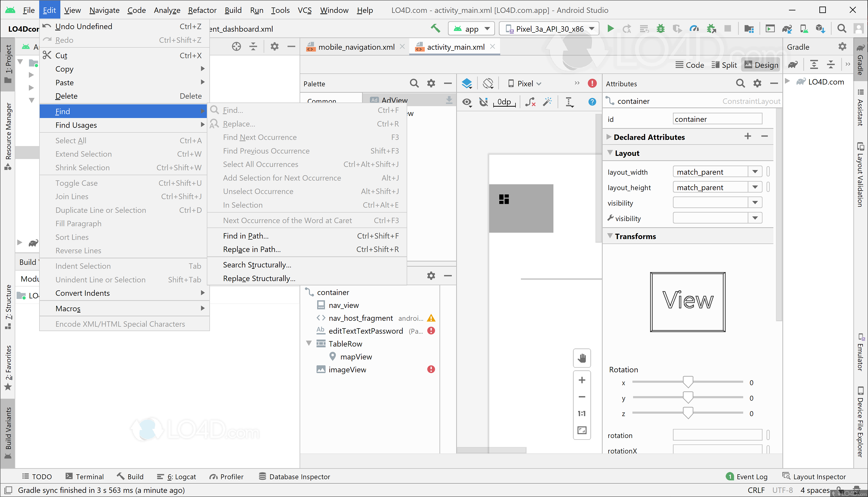Toggle view options with the eye icon
The height and width of the screenshot is (497, 868).
(467, 102)
